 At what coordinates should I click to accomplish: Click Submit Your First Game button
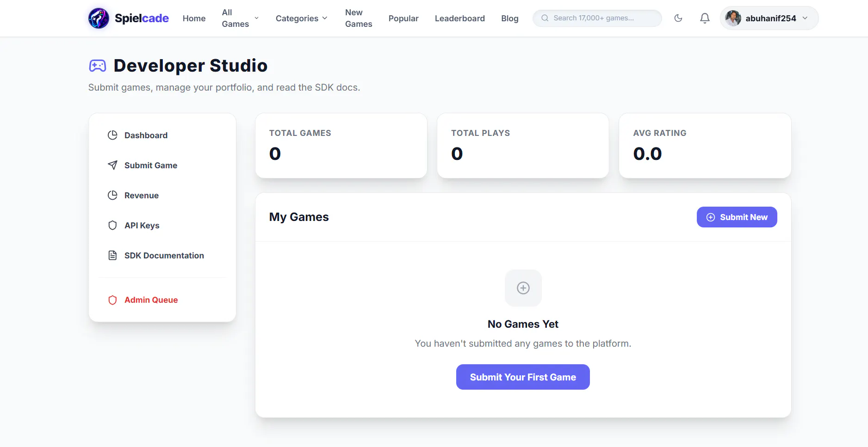(x=523, y=377)
